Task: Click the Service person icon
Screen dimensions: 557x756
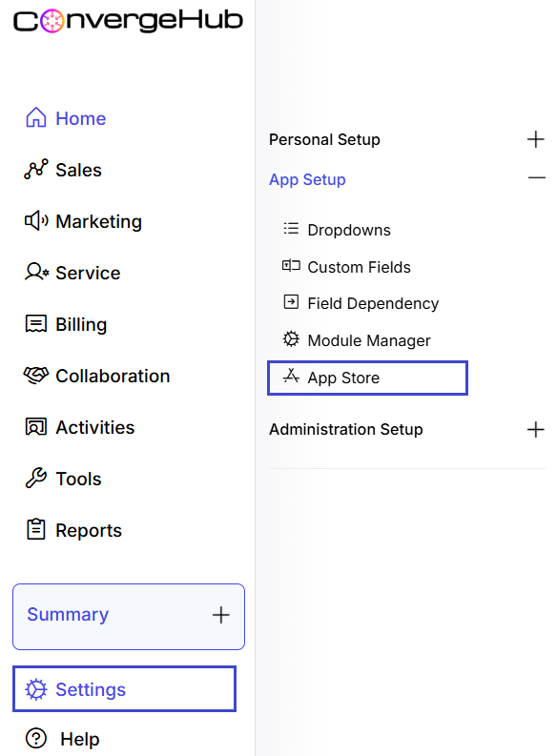Action: [x=36, y=273]
